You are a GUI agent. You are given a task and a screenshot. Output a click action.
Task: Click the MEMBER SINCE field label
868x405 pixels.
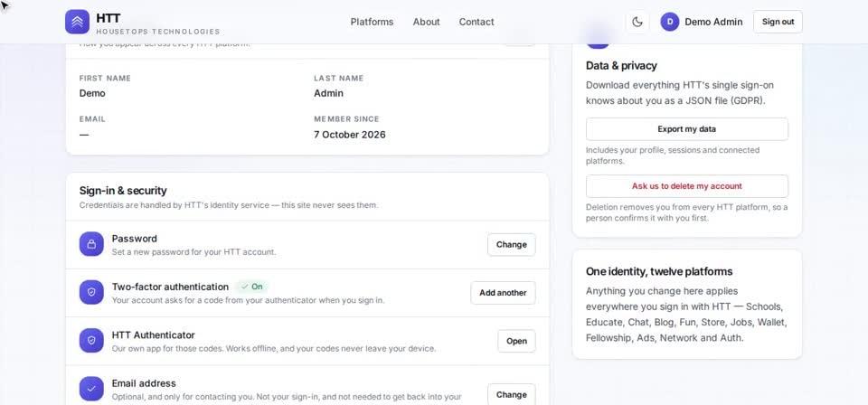pyautogui.click(x=346, y=119)
